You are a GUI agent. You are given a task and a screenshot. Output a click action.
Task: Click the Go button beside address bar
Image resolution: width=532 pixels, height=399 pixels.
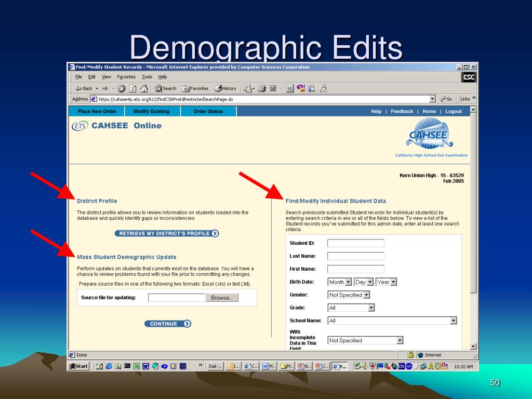click(446, 99)
